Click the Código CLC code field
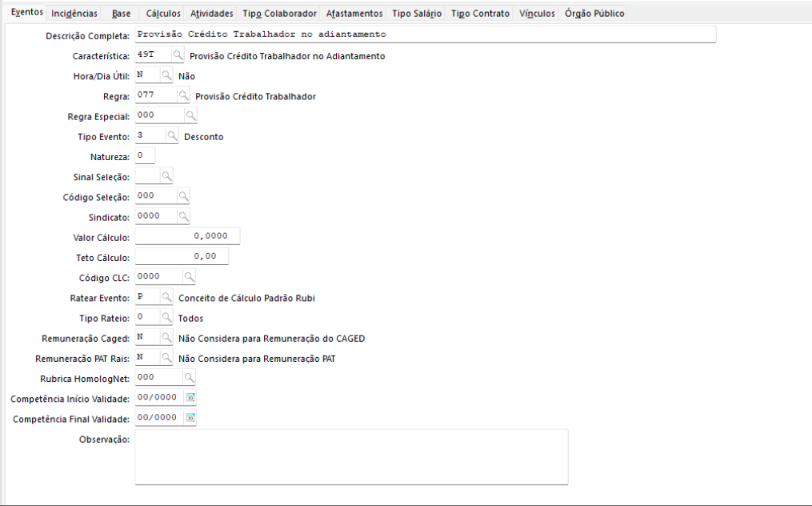This screenshot has height=506, width=812. [159, 277]
